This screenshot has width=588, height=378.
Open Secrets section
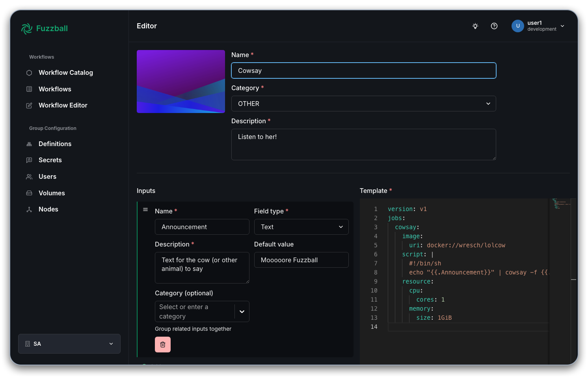[x=50, y=160]
